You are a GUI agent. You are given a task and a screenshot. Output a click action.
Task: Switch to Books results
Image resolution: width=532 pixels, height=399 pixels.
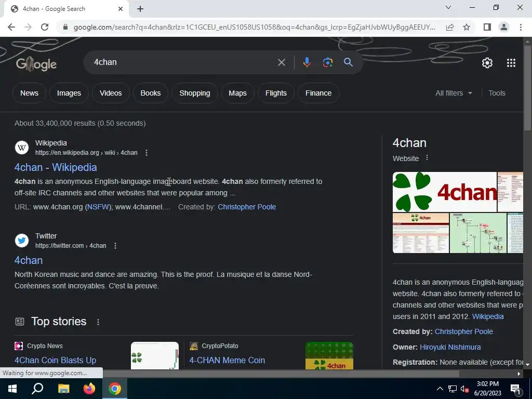coord(151,93)
